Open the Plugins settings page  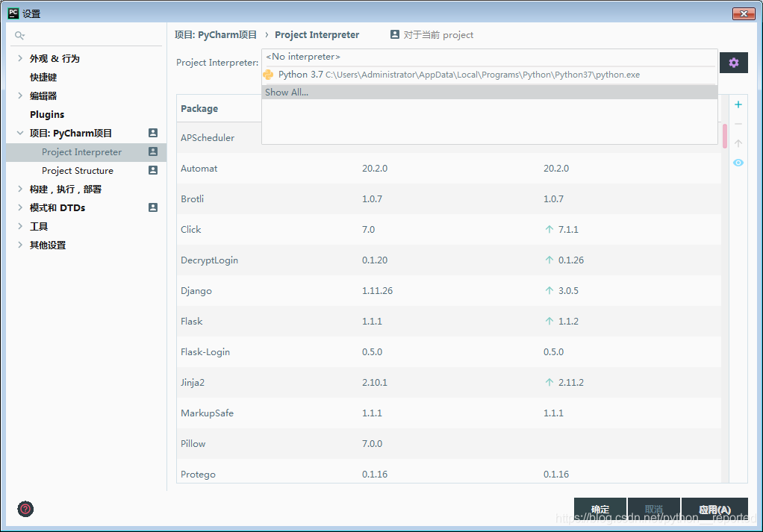point(47,114)
